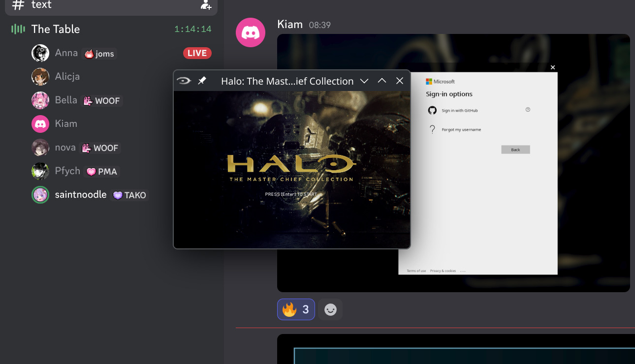Click the WOOF tag next to nova
The width and height of the screenshot is (635, 364).
(x=101, y=148)
